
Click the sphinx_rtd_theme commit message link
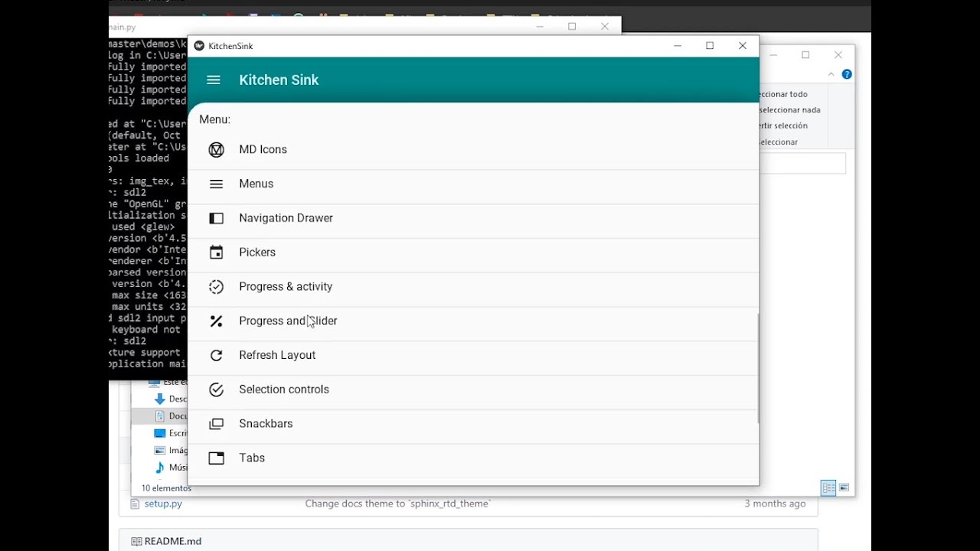point(398,504)
